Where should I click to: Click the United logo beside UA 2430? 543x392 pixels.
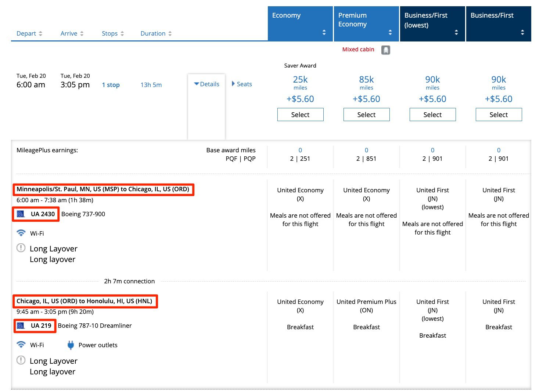click(x=21, y=214)
